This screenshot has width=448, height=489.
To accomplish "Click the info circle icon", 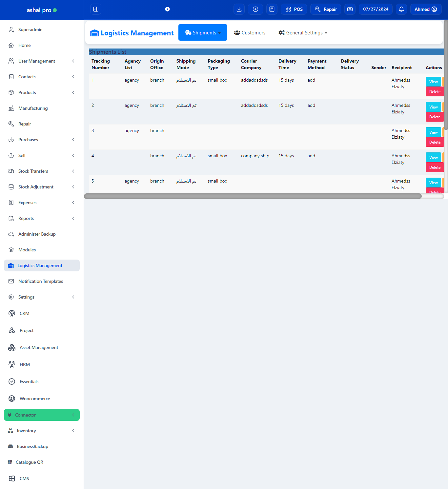I will (x=167, y=9).
